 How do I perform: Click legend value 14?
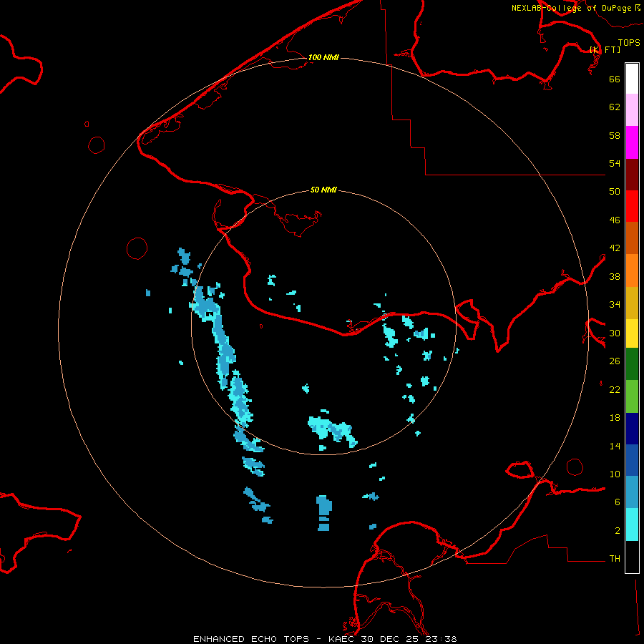click(615, 446)
